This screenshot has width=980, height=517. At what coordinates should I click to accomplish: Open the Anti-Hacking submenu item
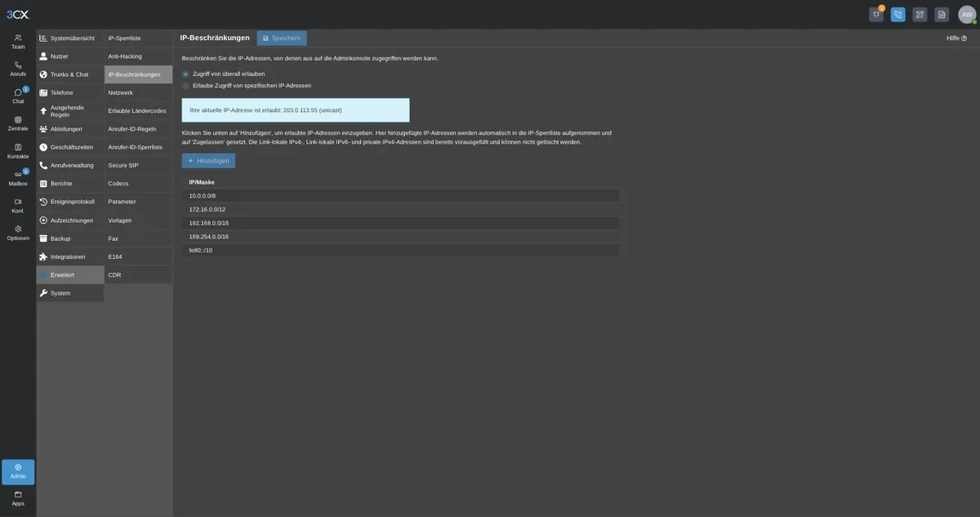pos(139,56)
